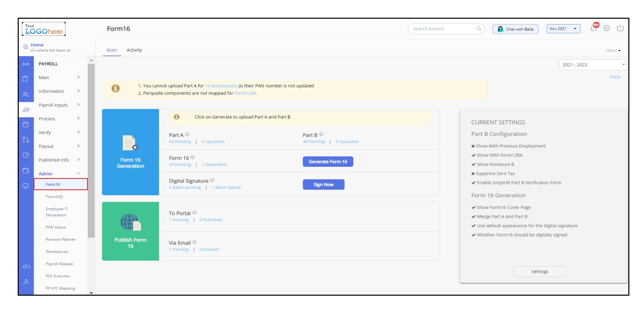Click the Generate Form 16 button
The image size is (644, 310).
click(x=328, y=161)
